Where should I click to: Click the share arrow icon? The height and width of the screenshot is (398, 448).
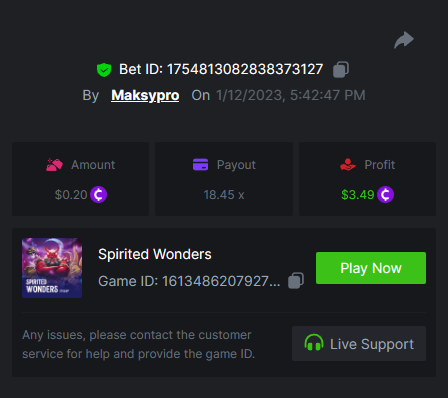point(404,40)
